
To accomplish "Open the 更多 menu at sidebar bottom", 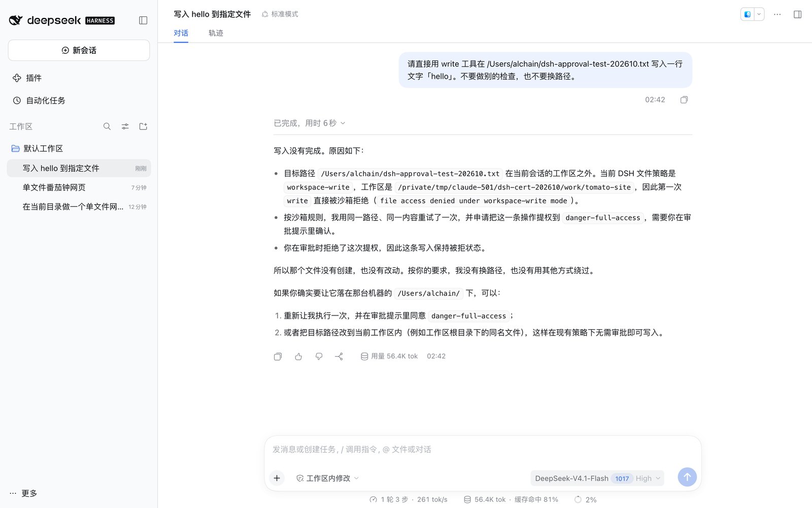I will [x=23, y=493].
